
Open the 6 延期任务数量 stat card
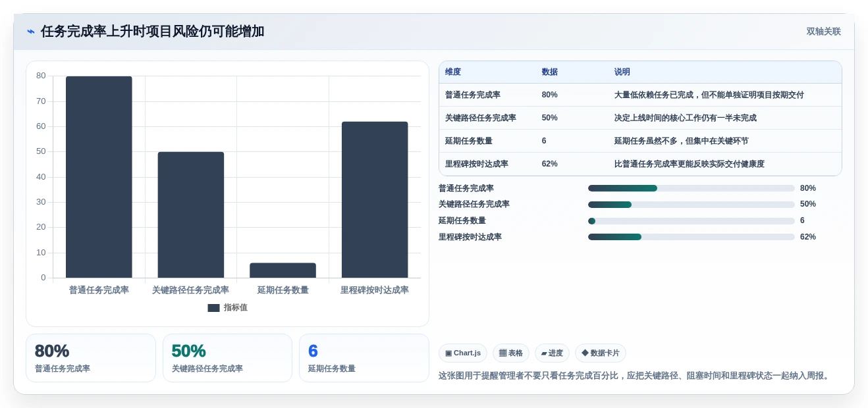click(x=364, y=358)
